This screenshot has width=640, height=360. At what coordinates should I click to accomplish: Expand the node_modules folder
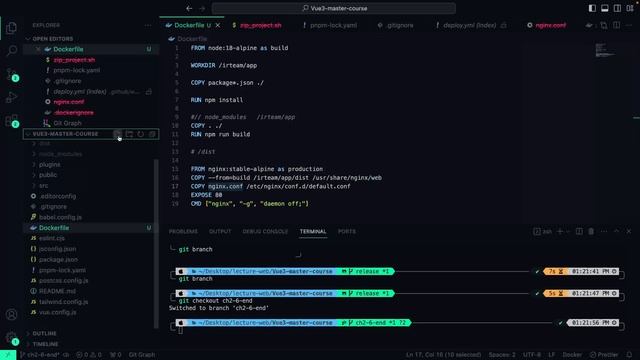(x=60, y=154)
